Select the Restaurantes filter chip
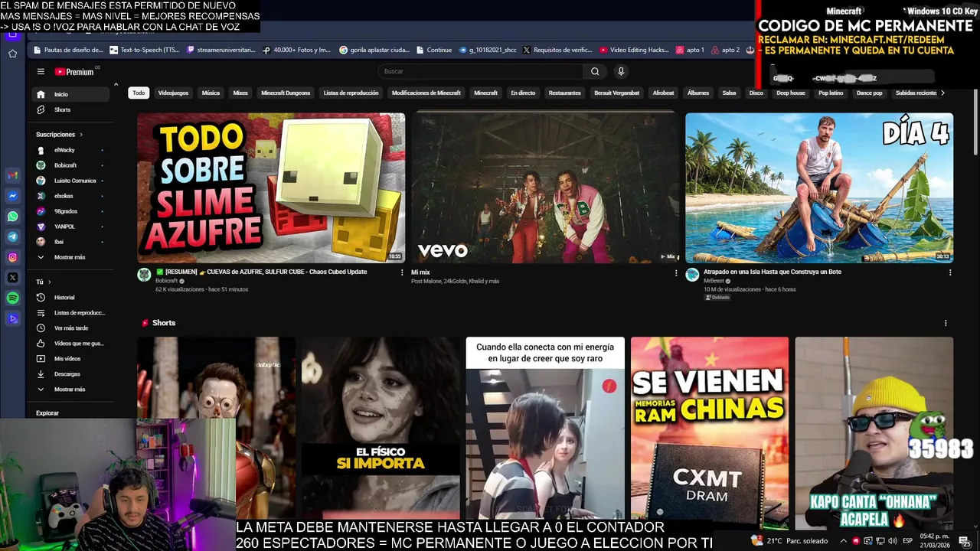This screenshot has height=551, width=980. (x=565, y=93)
